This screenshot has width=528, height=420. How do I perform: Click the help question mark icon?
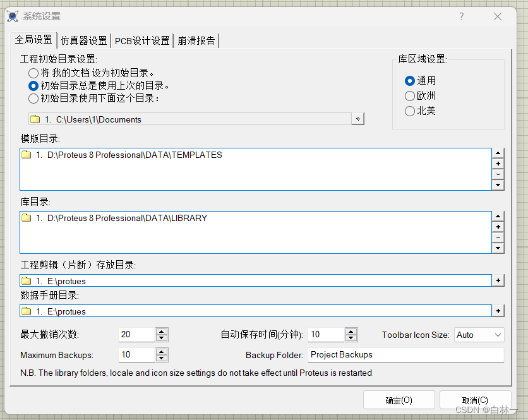tap(461, 16)
